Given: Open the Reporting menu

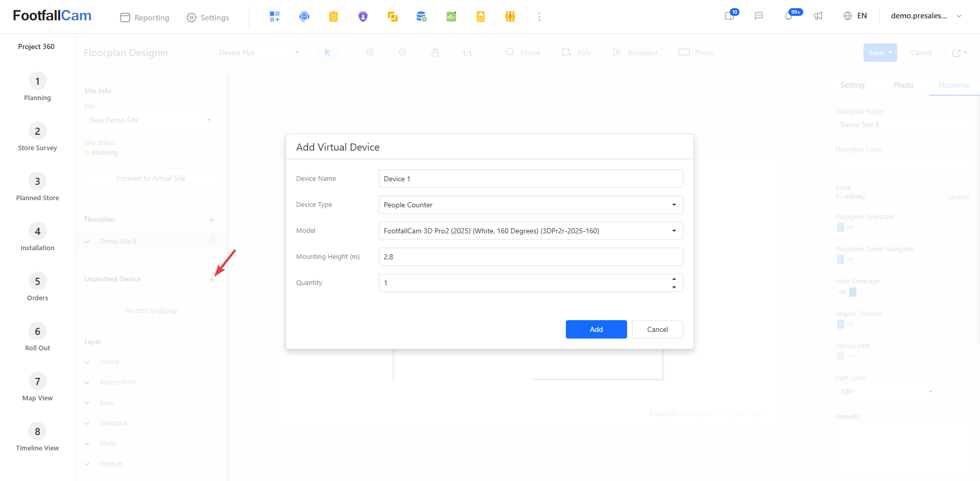Looking at the screenshot, I should coord(145,17).
